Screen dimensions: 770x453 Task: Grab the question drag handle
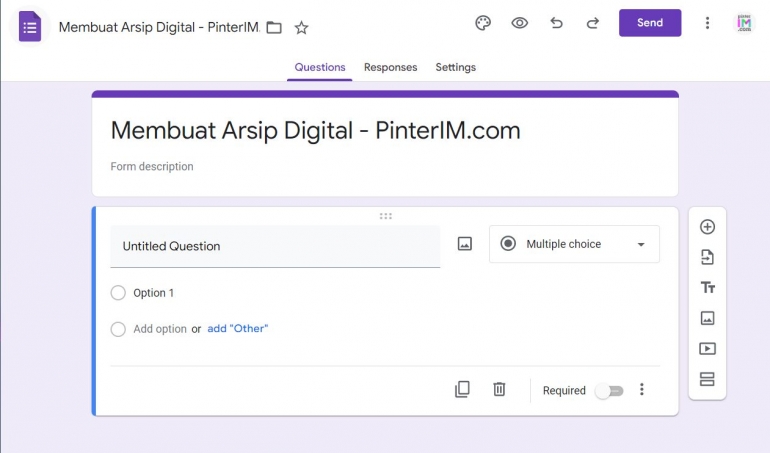385,216
